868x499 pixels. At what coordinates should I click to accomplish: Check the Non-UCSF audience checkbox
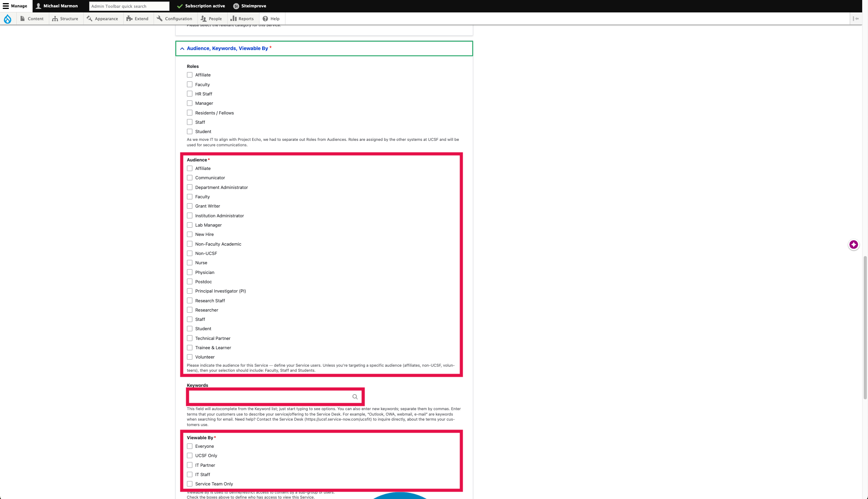point(190,253)
